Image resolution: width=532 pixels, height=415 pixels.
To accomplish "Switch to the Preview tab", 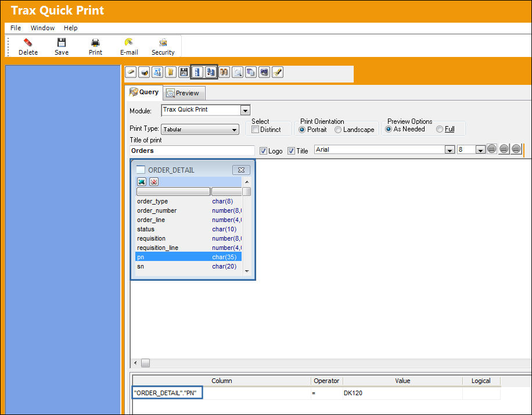I will coord(184,93).
